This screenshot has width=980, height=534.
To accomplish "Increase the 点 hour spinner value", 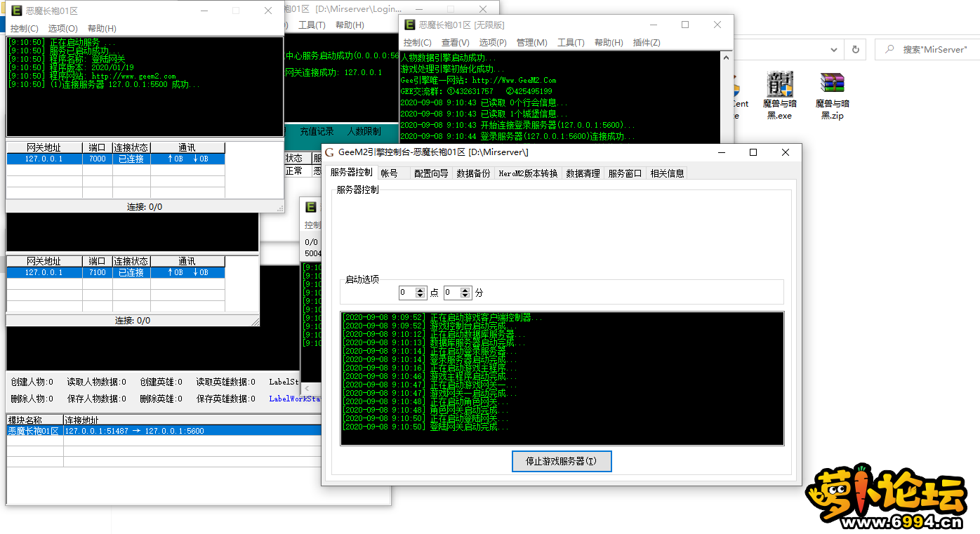I will [421, 290].
